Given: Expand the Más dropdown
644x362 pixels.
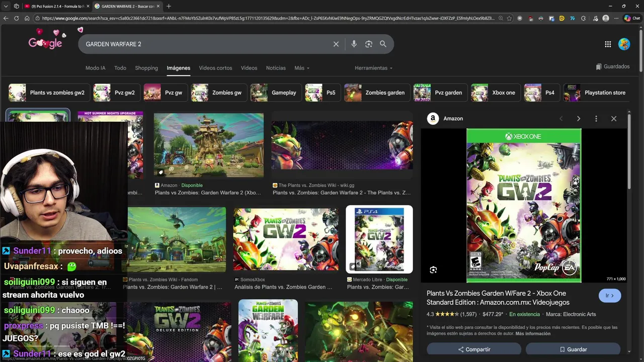Looking at the screenshot, I should (x=302, y=68).
